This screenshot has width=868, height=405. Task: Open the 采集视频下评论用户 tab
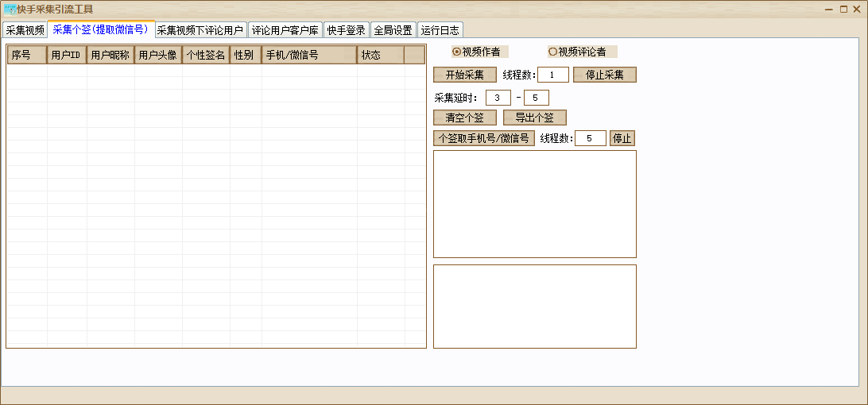(200, 30)
